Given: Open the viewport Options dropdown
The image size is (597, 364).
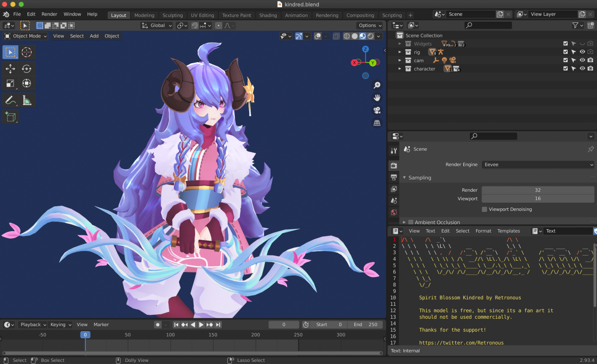Looking at the screenshot, I should (370, 25).
